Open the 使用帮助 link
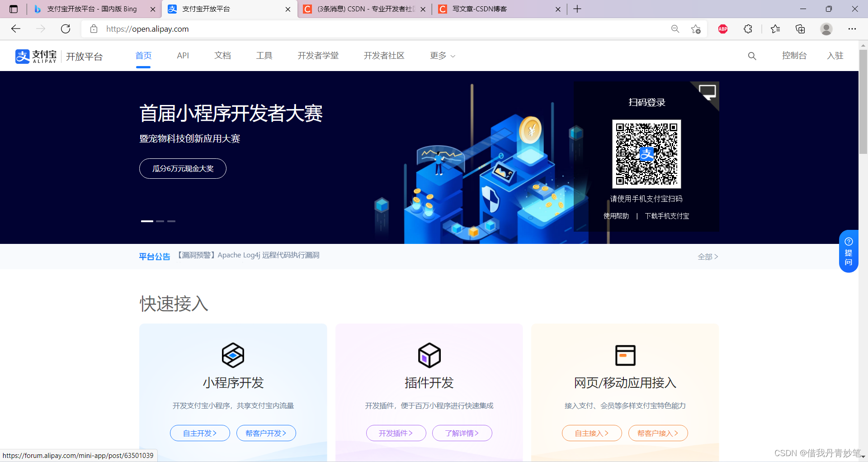Screen dimensions: 868x462 (x=616, y=216)
